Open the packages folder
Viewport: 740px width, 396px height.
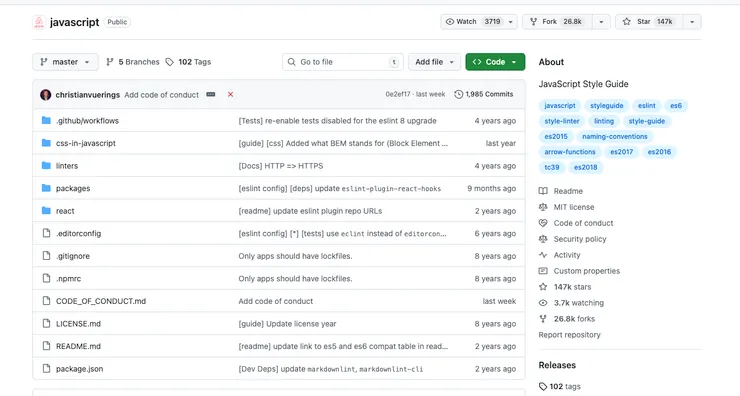pos(73,188)
